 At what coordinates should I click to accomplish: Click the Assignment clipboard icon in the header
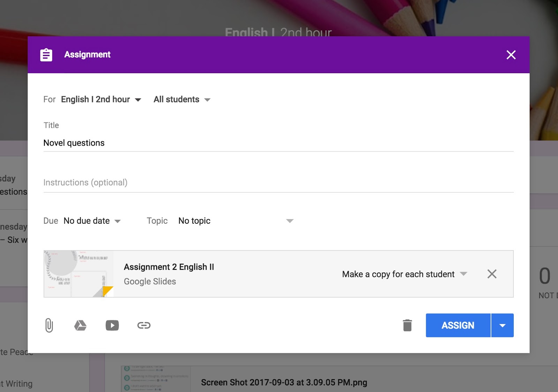pos(46,54)
